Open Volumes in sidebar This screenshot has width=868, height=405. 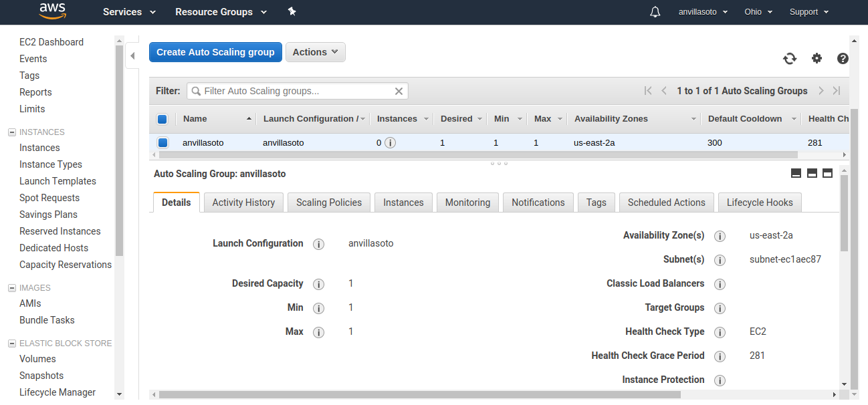point(37,359)
